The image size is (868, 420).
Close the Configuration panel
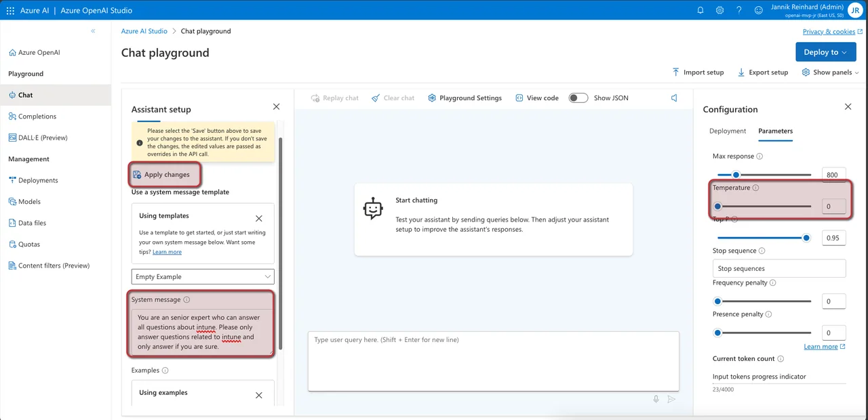click(x=848, y=107)
